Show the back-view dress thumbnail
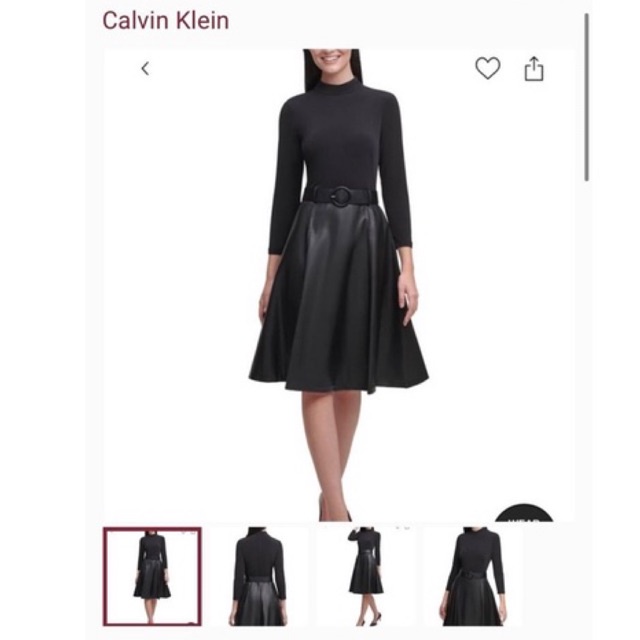 pyautogui.click(x=259, y=576)
